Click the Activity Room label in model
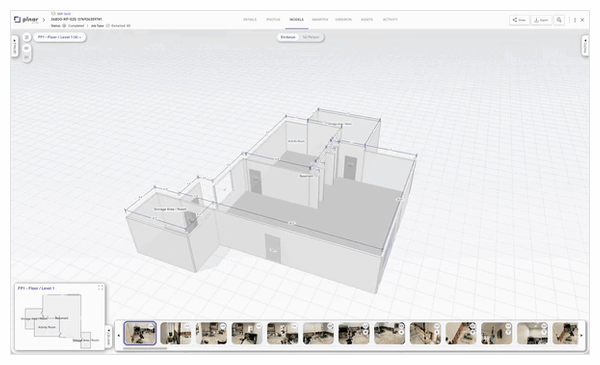The height and width of the screenshot is (365, 600). coord(296,141)
